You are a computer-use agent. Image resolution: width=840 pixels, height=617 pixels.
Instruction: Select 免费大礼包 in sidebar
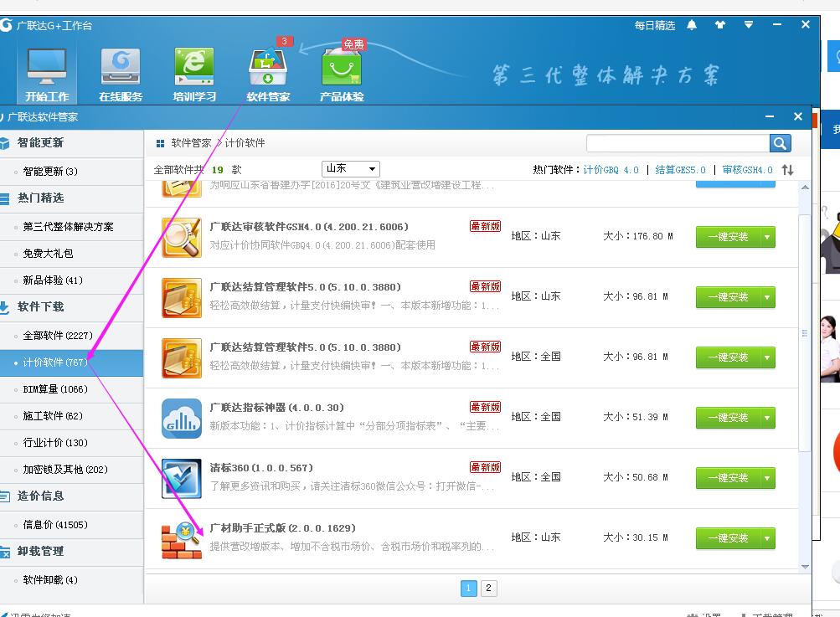(x=71, y=254)
